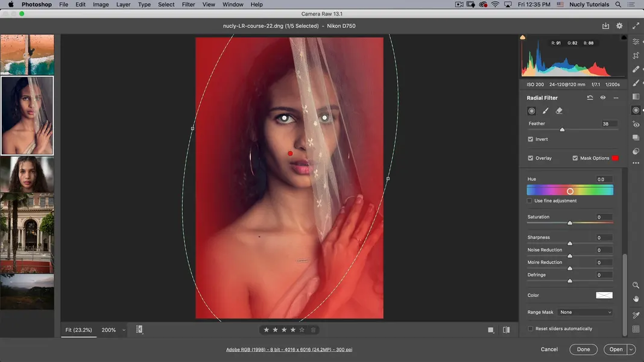Screen dimensions: 644x362
Task: Open the mask overlay red color swatch
Action: [x=615, y=158]
